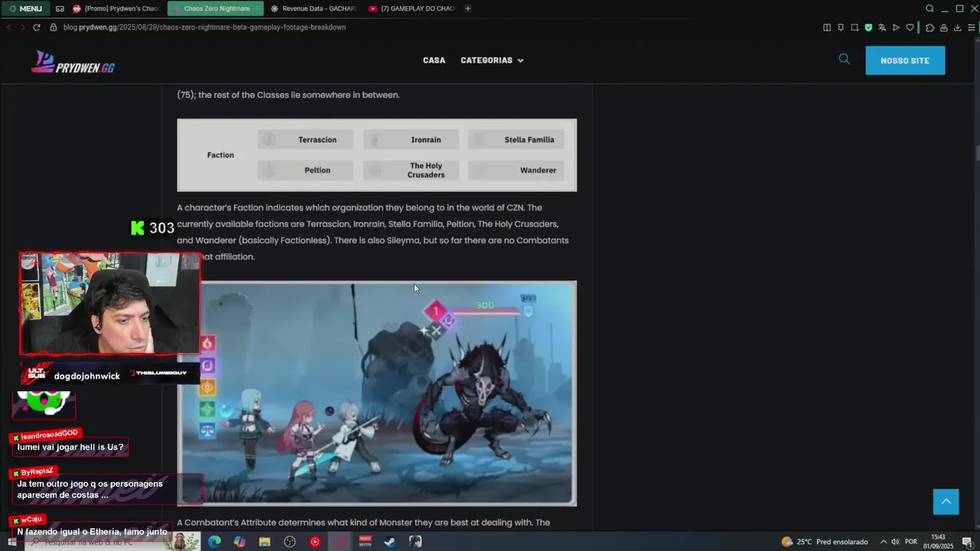980x551 pixels.
Task: Focus the address bar with blog.prydwen.gg URL
Action: [204, 28]
